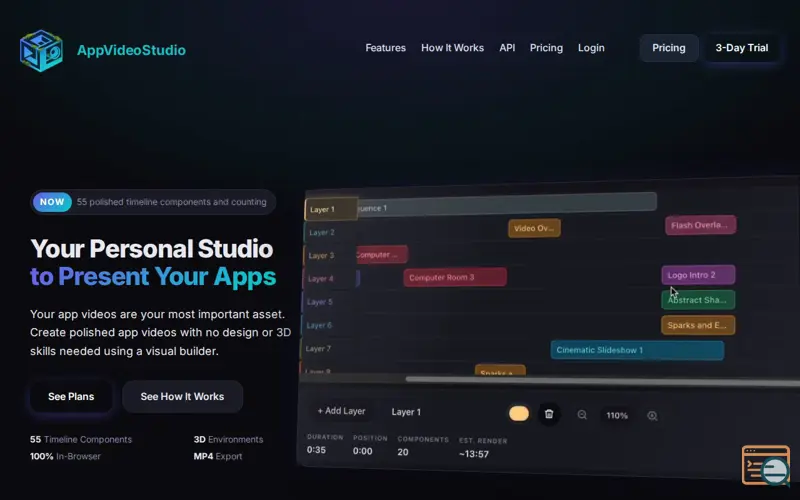Click the 110% zoom level value
800x500 pixels.
pos(617,415)
